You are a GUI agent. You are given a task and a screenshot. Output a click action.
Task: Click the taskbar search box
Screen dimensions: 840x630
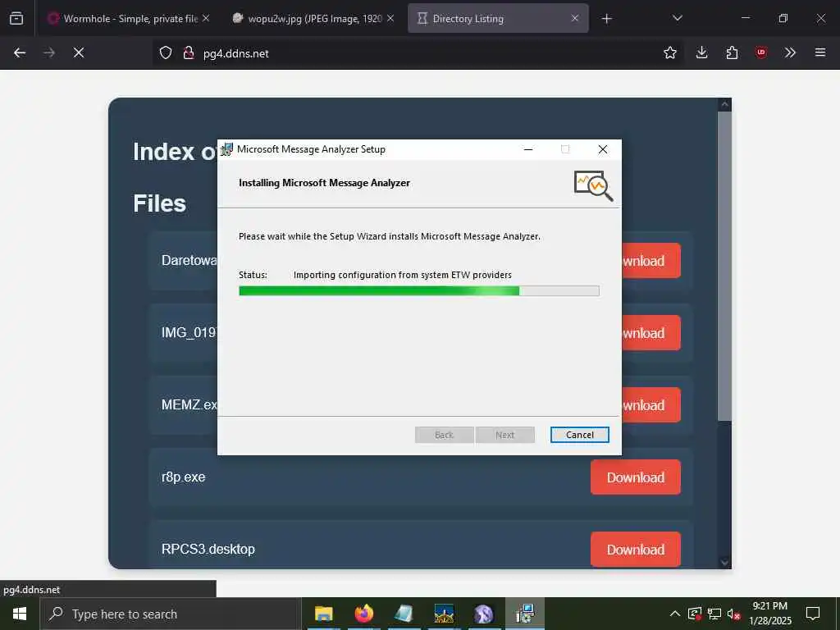(x=171, y=614)
